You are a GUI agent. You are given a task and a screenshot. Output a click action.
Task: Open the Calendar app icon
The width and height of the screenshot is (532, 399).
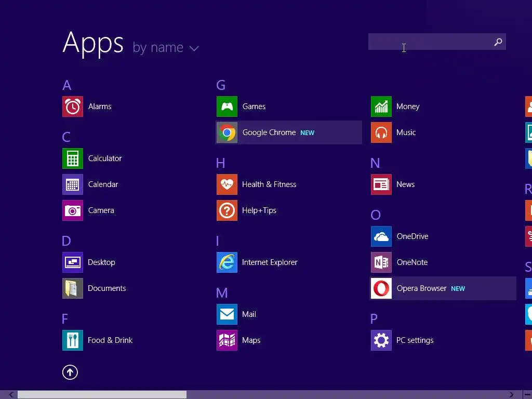73,184
